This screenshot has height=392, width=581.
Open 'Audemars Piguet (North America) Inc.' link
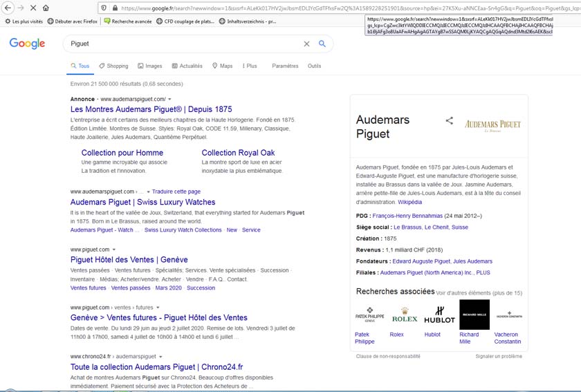(427, 272)
